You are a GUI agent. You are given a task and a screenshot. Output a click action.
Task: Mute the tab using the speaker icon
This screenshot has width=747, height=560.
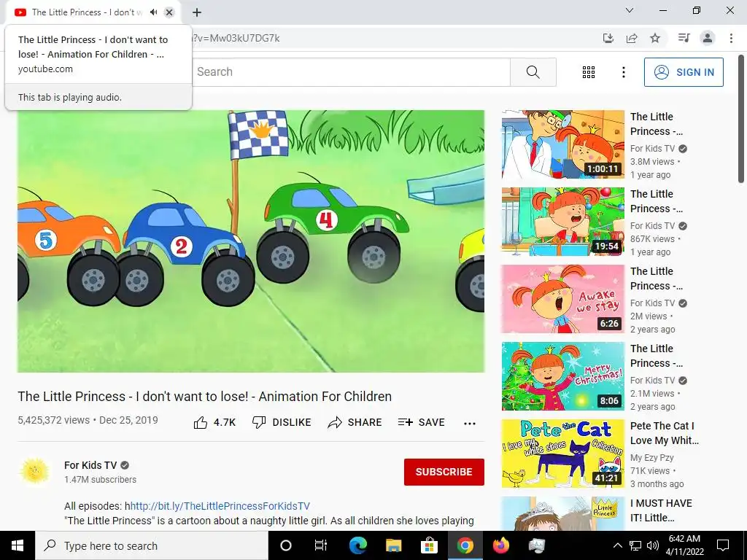(x=153, y=12)
